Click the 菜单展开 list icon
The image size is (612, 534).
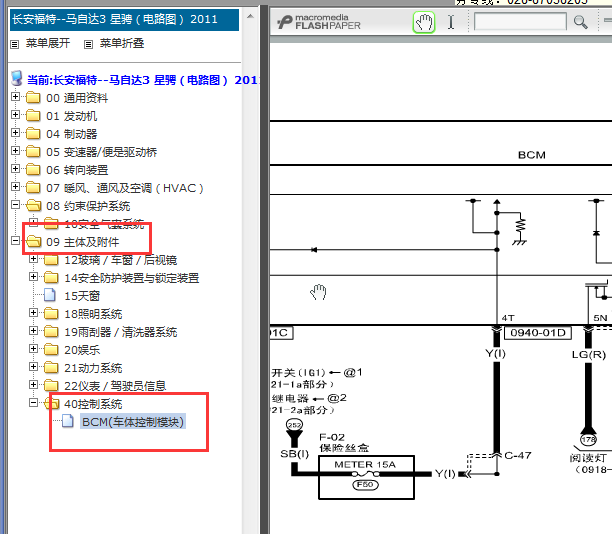pyautogui.click(x=14, y=44)
